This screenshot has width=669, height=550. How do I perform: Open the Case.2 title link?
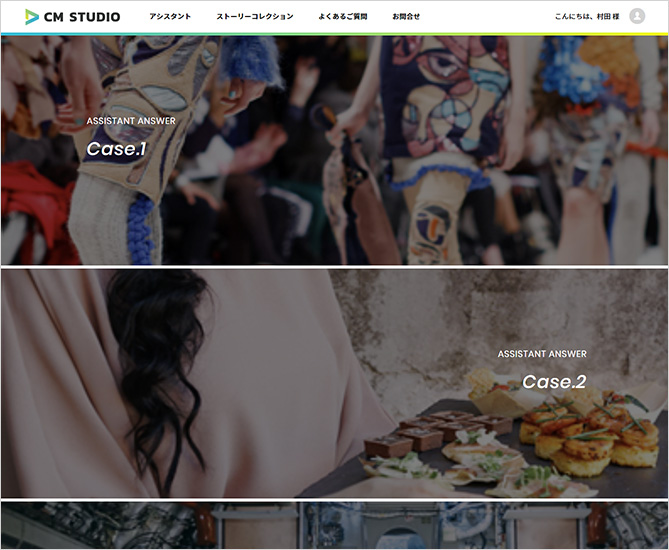click(x=554, y=382)
